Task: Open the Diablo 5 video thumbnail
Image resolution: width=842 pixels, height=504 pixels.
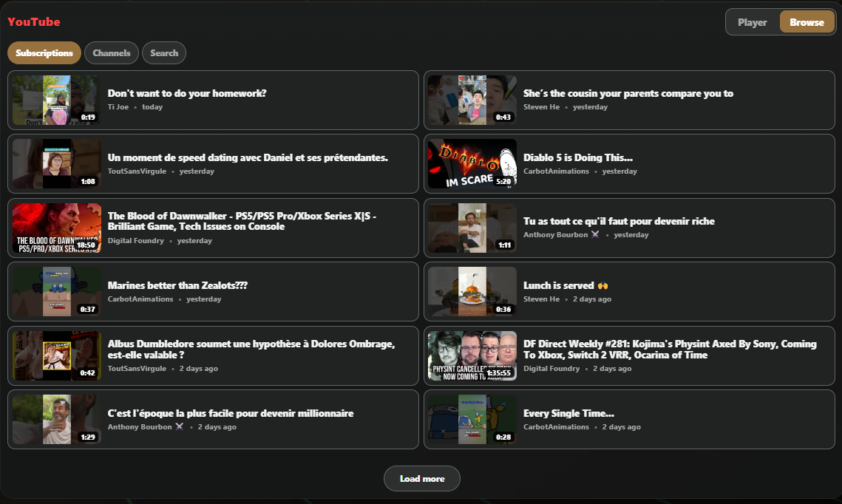Action: [472, 164]
